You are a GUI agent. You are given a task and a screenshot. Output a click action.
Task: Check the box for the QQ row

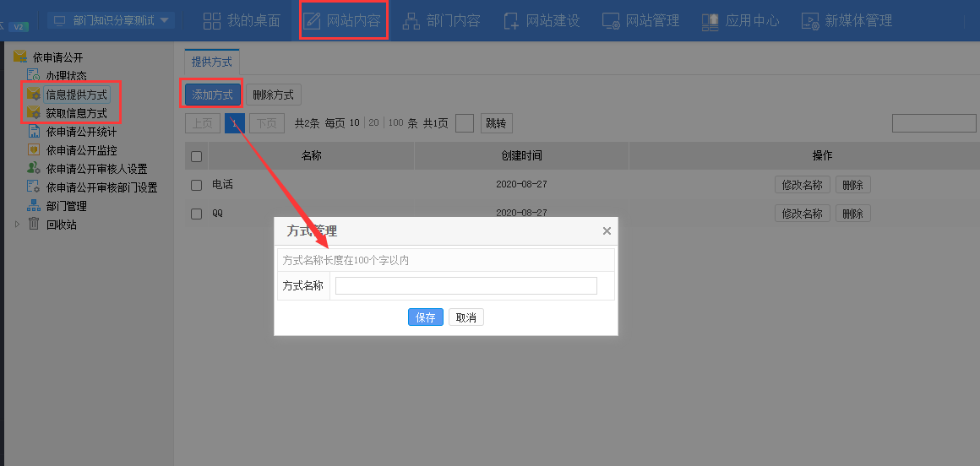pos(197,214)
